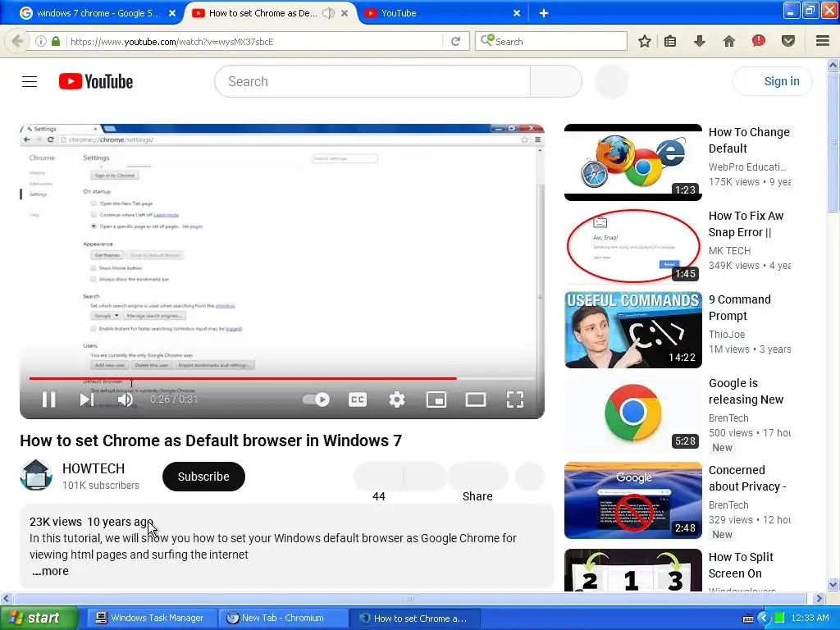Image resolution: width=840 pixels, height=630 pixels.
Task: Switch to miniplayer mode
Action: (436, 399)
